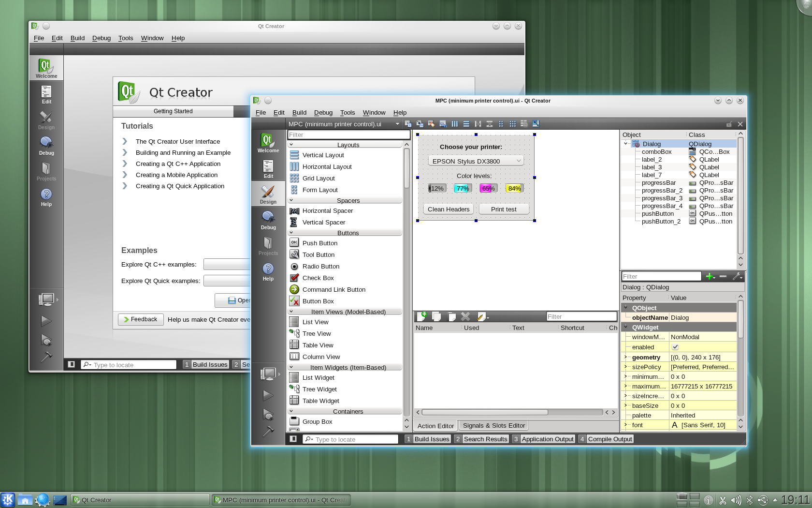Viewport: 812px width, 508px height.
Task: Click the green plus add property icon
Action: click(710, 276)
